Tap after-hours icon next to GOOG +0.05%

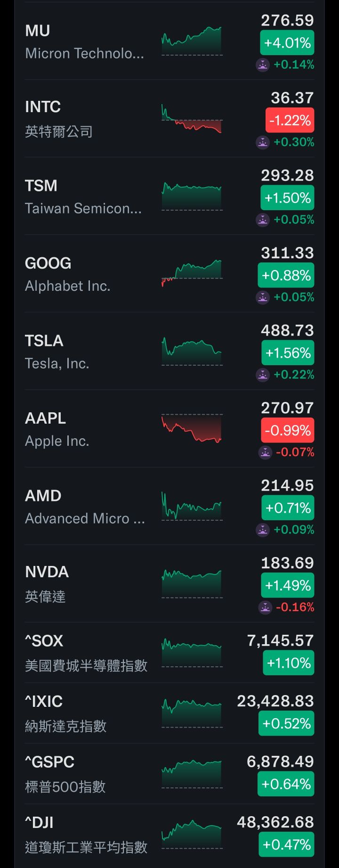click(x=263, y=297)
